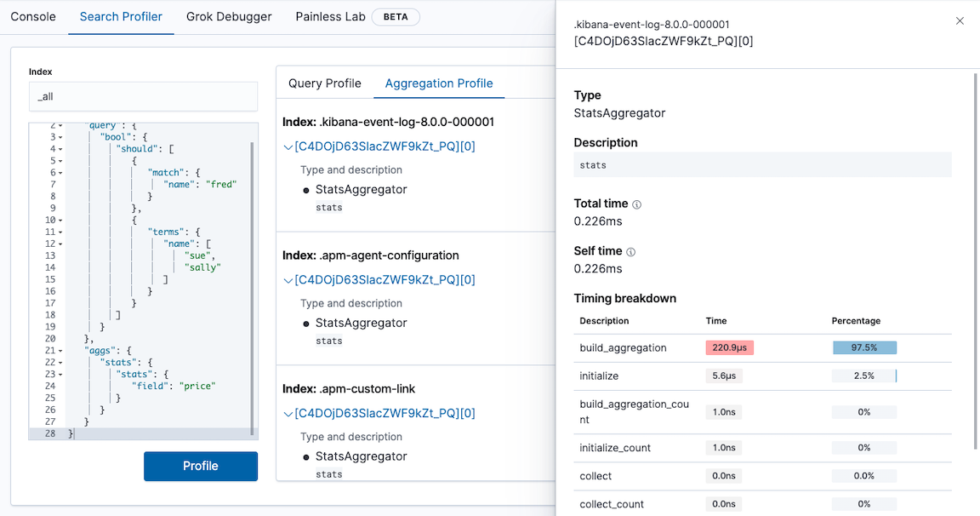Fold the "aggs" block on line 21
The height and width of the screenshot is (516, 980).
[x=61, y=351]
